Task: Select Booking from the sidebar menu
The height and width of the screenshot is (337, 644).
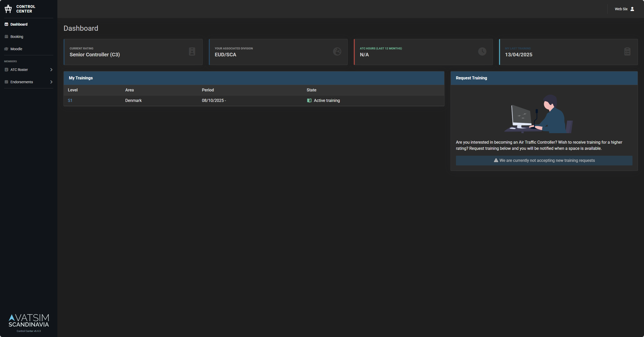Action: click(17, 36)
